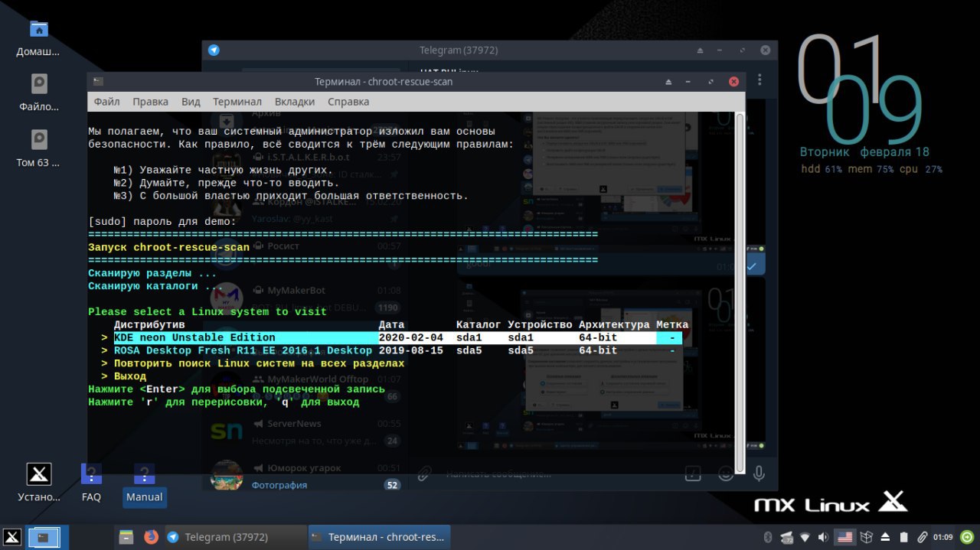Screen dimensions: 980x550
Task: Click the eject removable media tray icon
Action: (885, 537)
